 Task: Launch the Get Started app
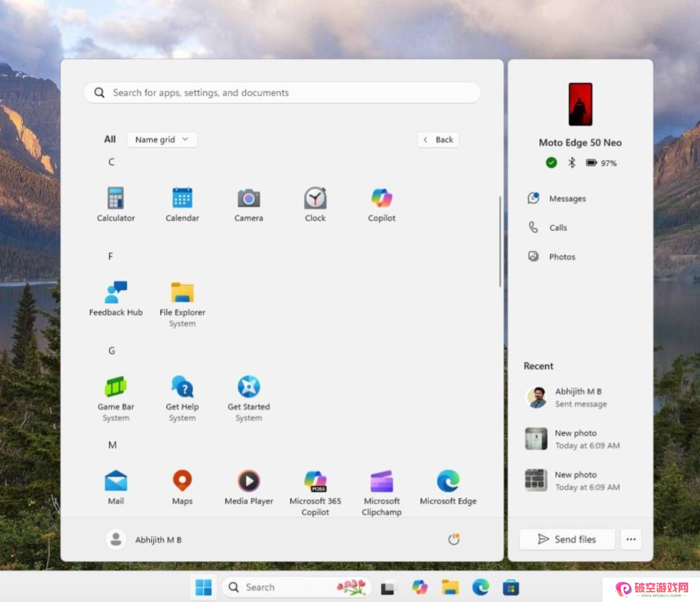(x=249, y=398)
